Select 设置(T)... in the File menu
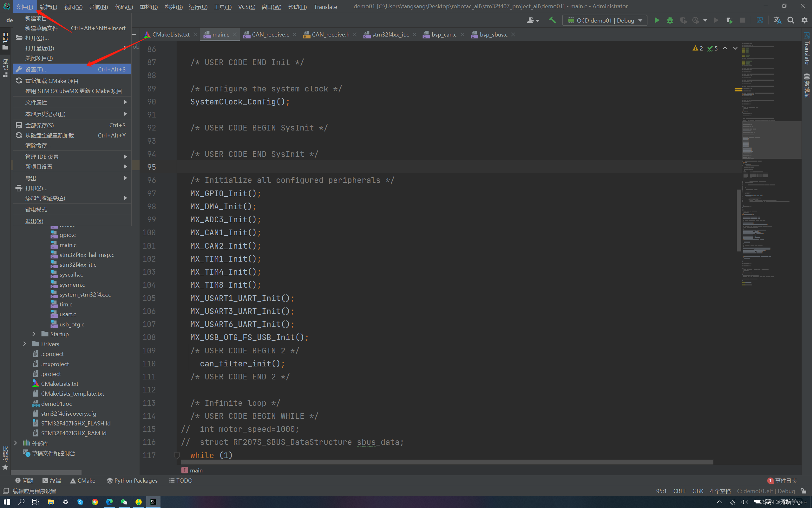812x508 pixels. pos(72,69)
